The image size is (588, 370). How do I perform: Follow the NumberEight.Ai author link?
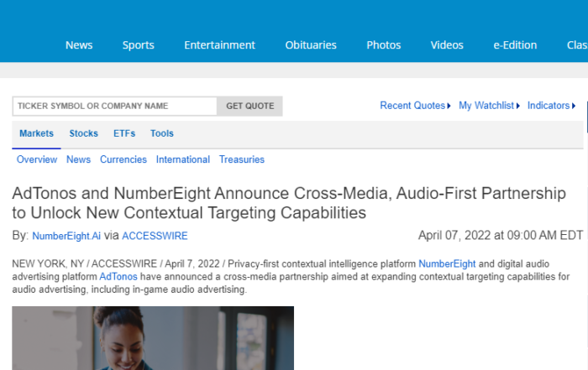coord(66,236)
